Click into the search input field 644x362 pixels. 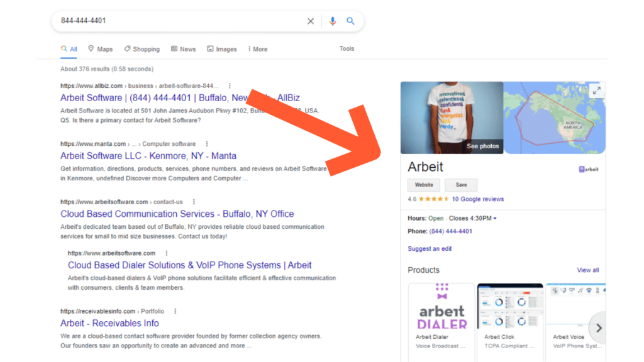(x=176, y=21)
